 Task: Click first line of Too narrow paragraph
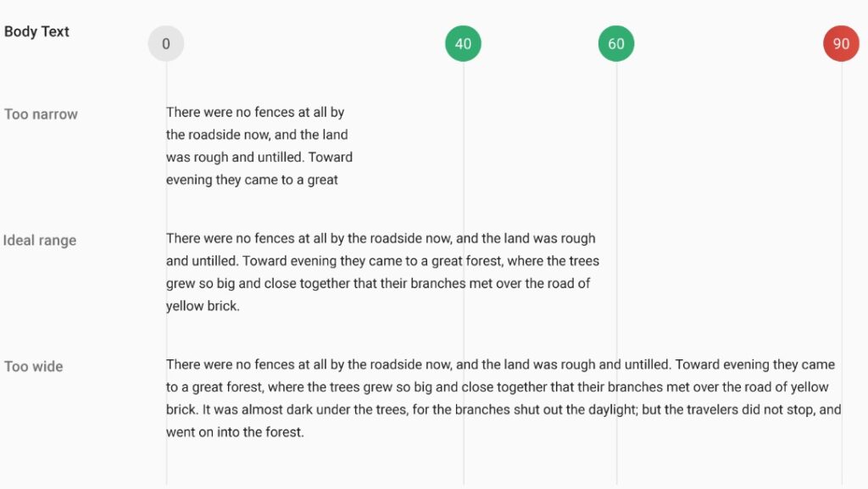click(255, 113)
